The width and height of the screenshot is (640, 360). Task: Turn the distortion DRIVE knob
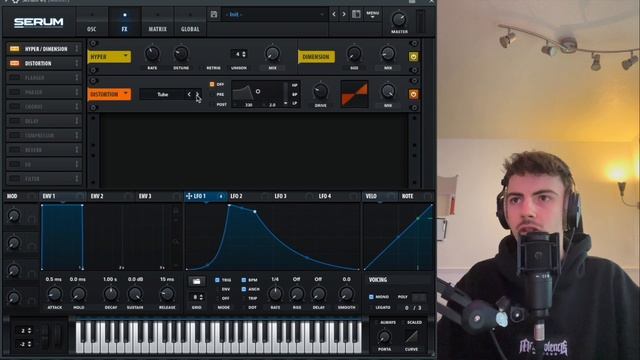point(320,91)
